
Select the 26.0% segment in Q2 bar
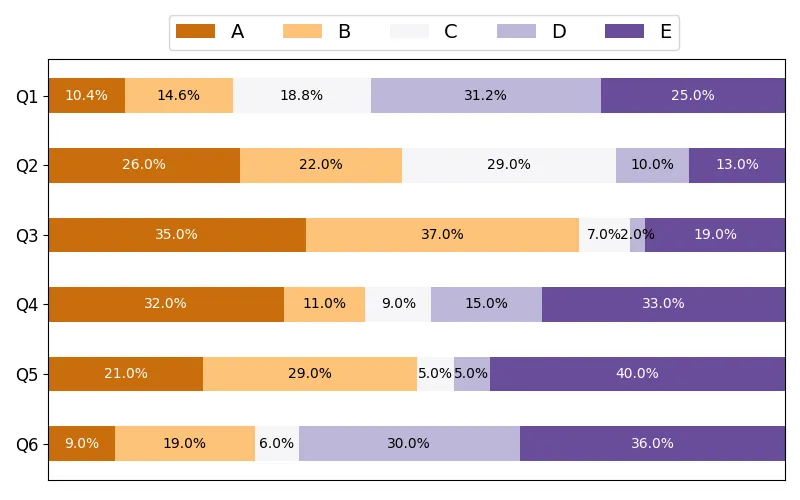click(144, 165)
